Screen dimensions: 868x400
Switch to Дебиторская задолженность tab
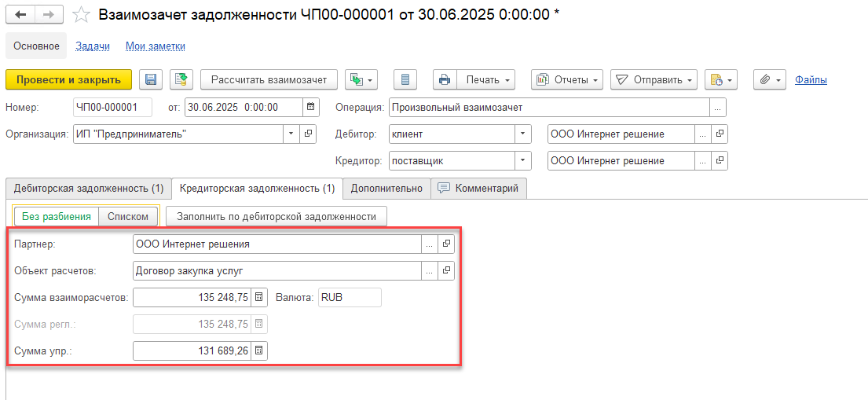89,189
